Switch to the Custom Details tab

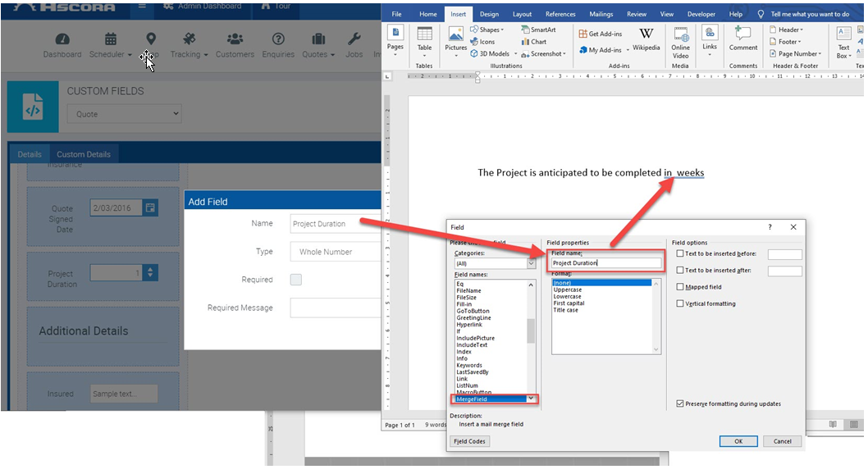[x=84, y=154]
